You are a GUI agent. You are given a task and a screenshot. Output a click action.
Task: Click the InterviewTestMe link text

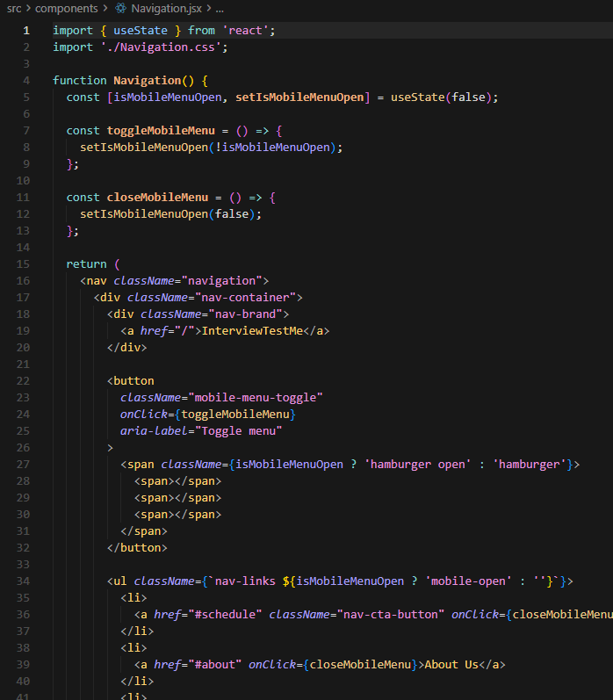click(252, 331)
